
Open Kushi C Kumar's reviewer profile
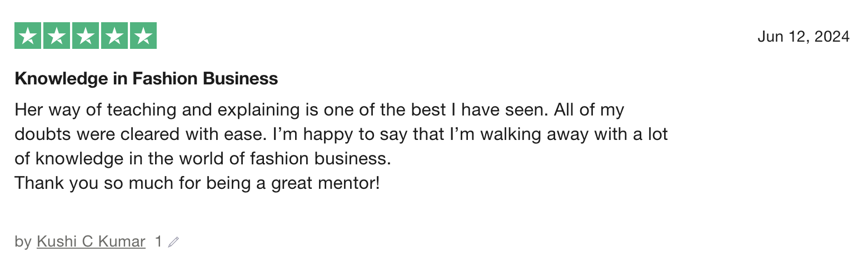pyautogui.click(x=91, y=242)
